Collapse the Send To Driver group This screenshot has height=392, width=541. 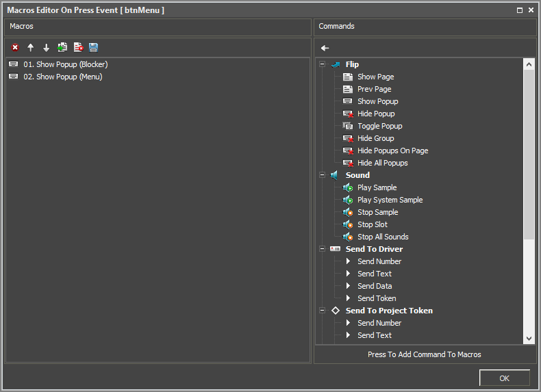(323, 249)
